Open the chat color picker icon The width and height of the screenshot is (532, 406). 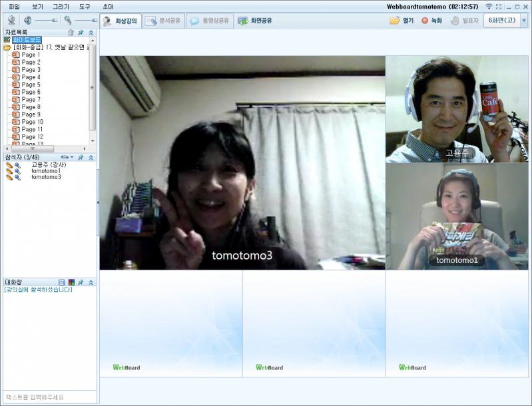(x=71, y=282)
